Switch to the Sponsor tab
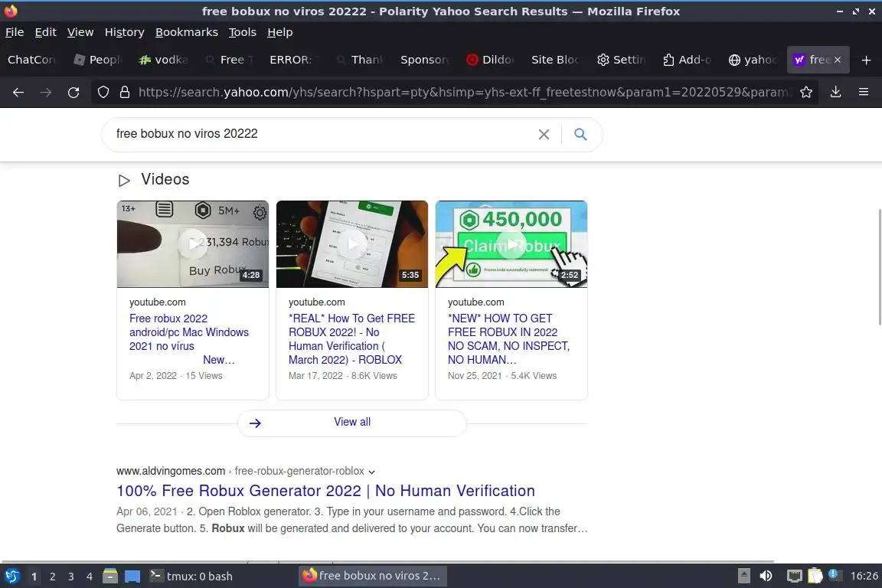Screen dimensions: 882x588 click(x=426, y=60)
